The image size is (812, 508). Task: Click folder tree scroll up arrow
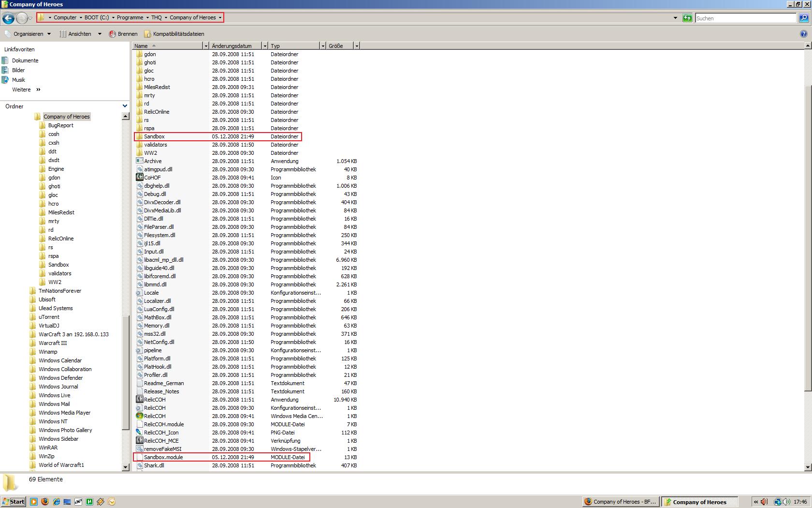126,116
